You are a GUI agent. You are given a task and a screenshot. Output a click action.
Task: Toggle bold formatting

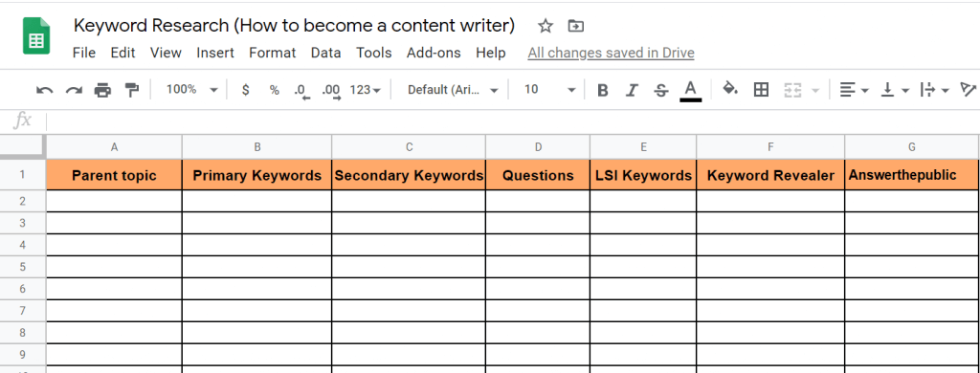click(603, 91)
